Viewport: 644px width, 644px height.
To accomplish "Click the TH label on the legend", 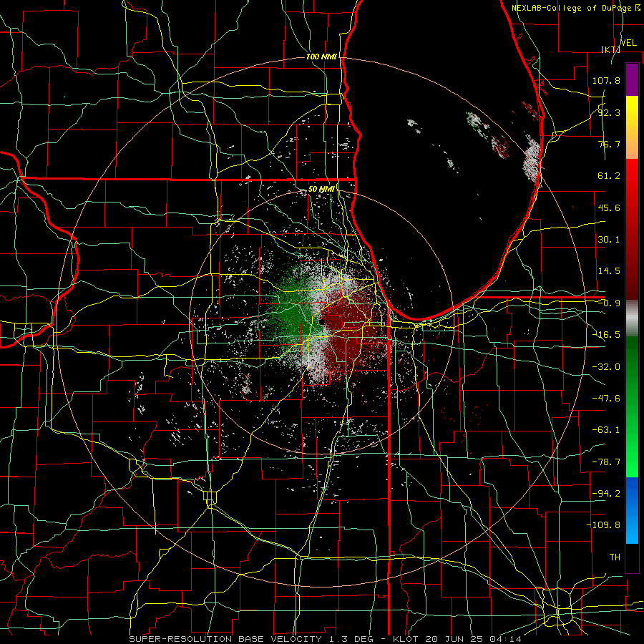I will 615,557.
